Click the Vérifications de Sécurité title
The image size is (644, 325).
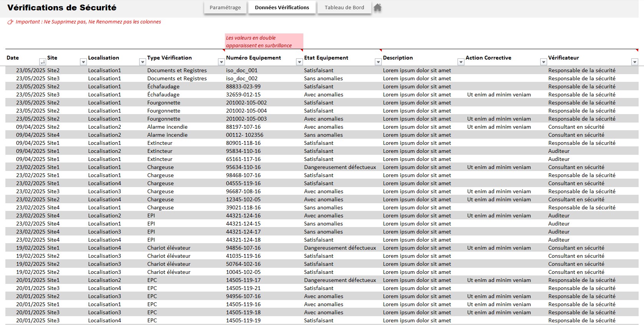tap(62, 8)
